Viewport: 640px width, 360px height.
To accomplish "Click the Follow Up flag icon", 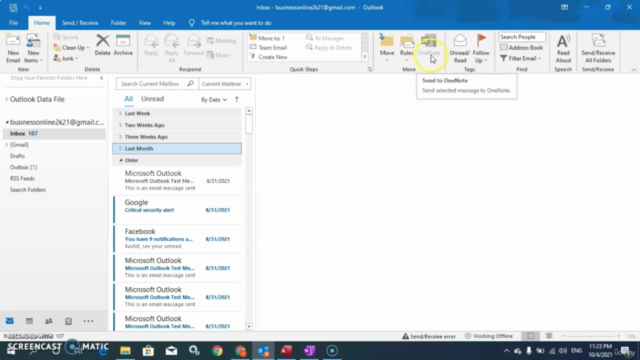I will pos(481,40).
